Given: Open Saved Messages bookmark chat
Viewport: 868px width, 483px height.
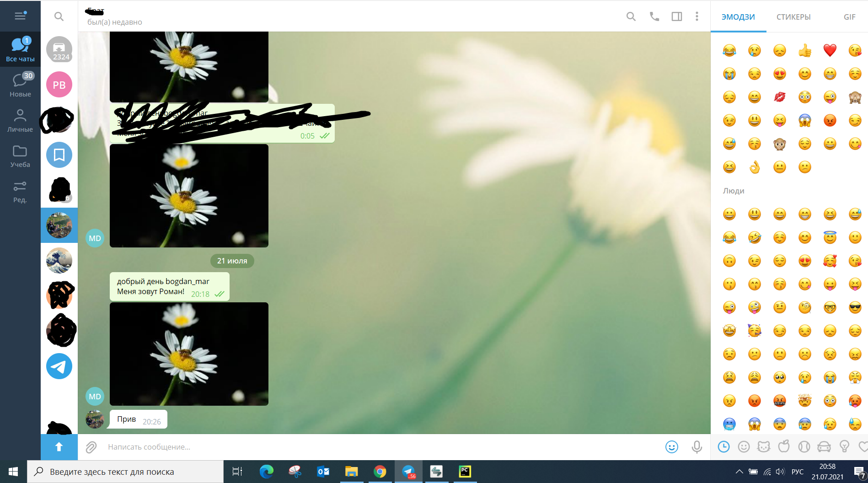Looking at the screenshot, I should tap(59, 155).
